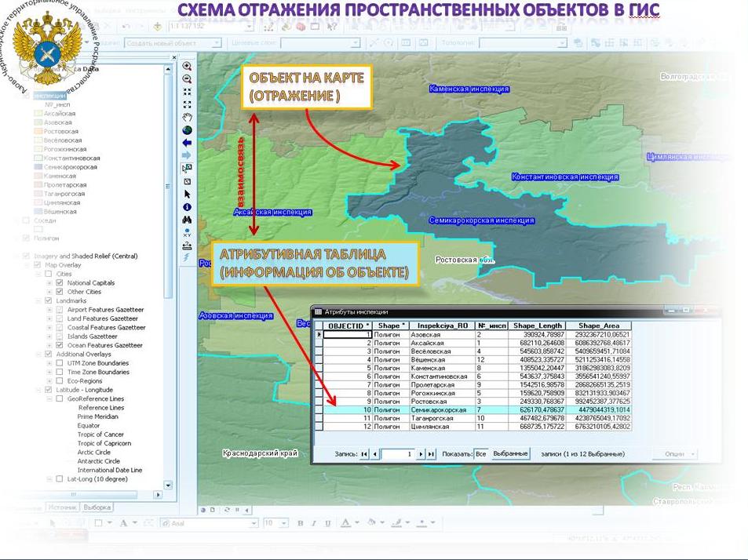Click the Shape_Area column header
This screenshot has width=748, height=560.
click(599, 326)
